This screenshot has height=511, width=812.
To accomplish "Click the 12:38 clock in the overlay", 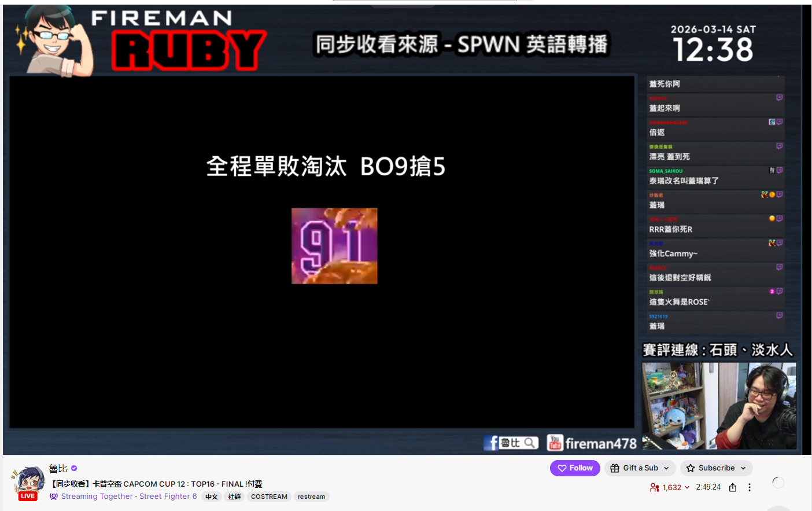I will tap(713, 50).
